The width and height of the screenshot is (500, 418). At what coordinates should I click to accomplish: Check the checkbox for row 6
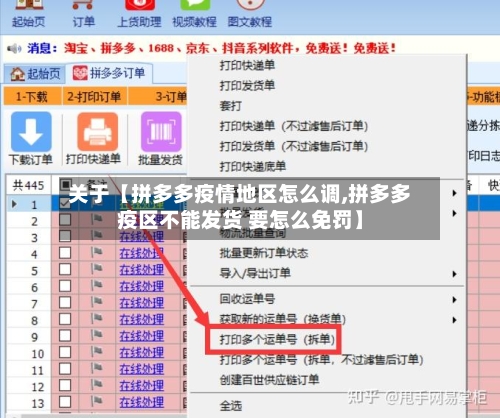click(x=65, y=286)
